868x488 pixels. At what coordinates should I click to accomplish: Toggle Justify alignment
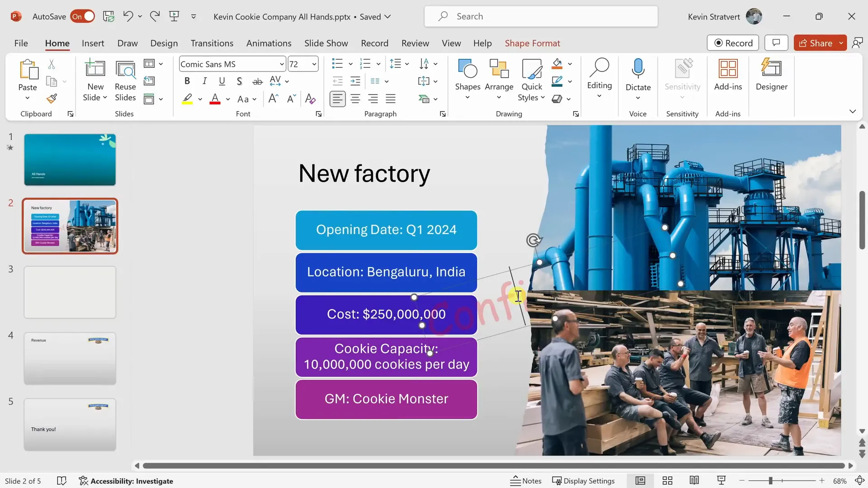(x=391, y=99)
